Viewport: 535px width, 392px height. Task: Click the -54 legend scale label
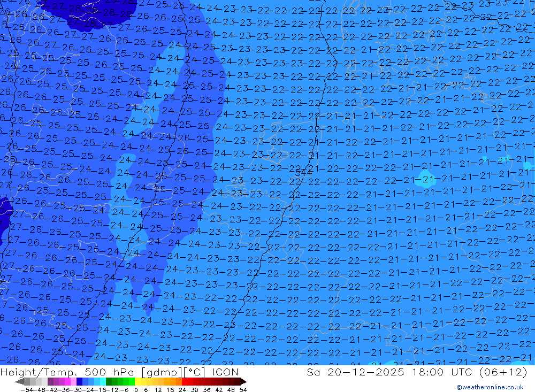(27, 390)
